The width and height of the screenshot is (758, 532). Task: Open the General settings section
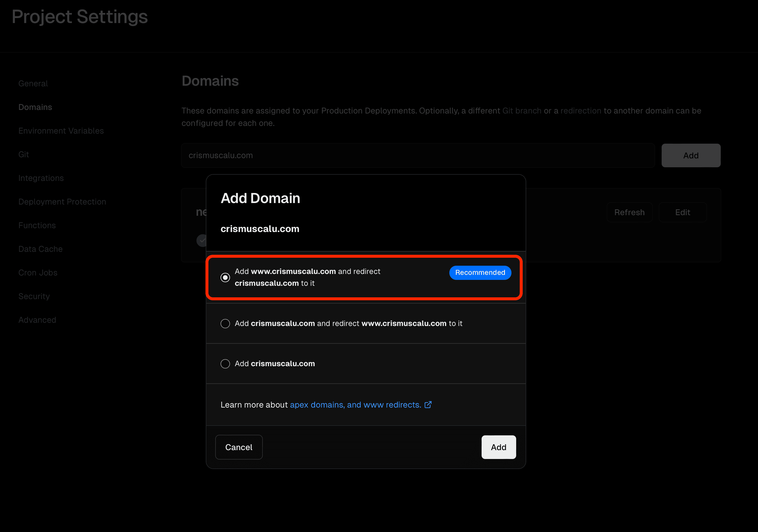33,84
